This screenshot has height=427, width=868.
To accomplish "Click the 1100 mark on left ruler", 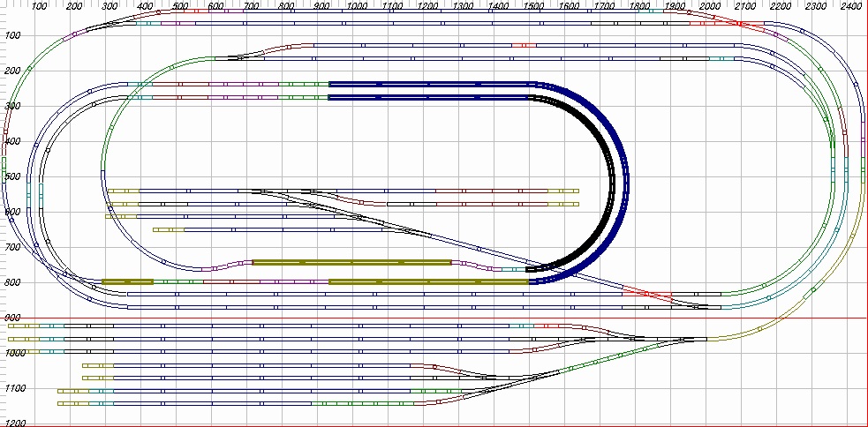I will pyautogui.click(x=12, y=388).
